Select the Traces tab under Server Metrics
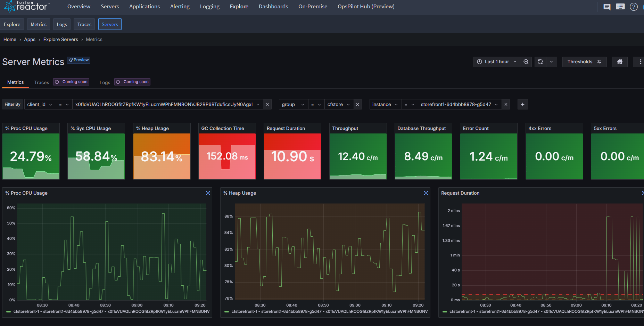The height and width of the screenshot is (326, 644). (42, 82)
